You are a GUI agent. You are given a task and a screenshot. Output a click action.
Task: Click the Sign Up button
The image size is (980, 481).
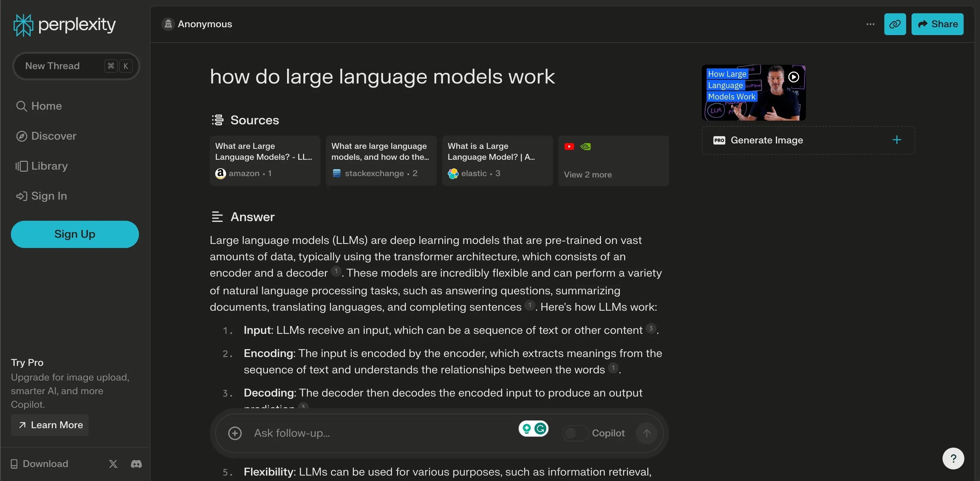coord(74,234)
